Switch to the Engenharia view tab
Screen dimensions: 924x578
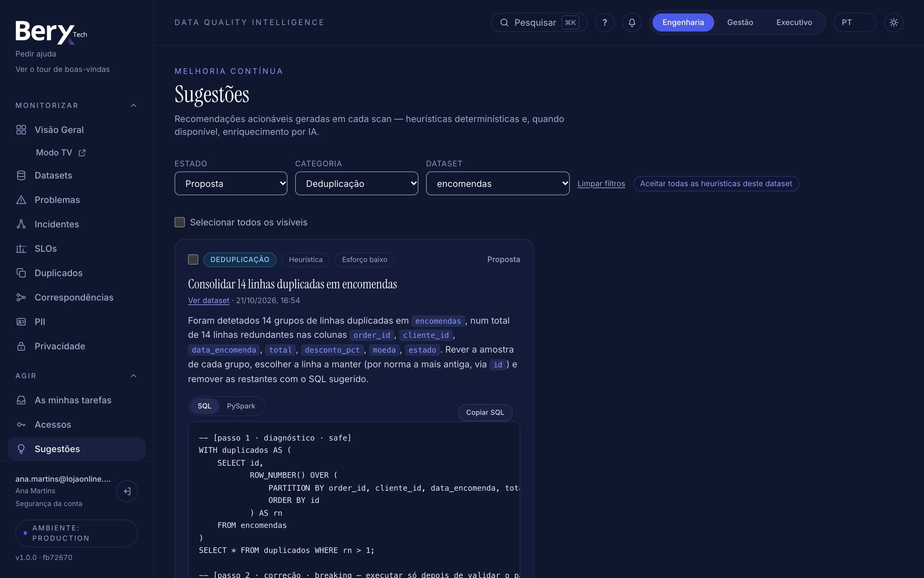[683, 22]
